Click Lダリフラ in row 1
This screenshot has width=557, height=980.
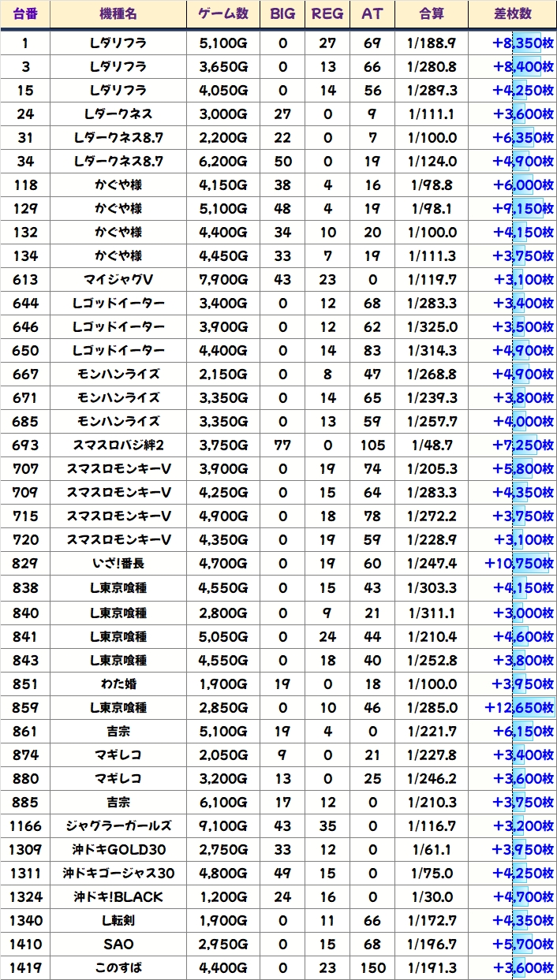[118, 43]
